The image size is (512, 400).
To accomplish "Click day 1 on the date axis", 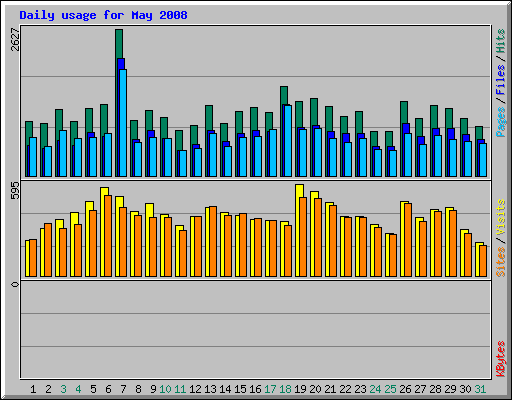I will (x=33, y=389).
